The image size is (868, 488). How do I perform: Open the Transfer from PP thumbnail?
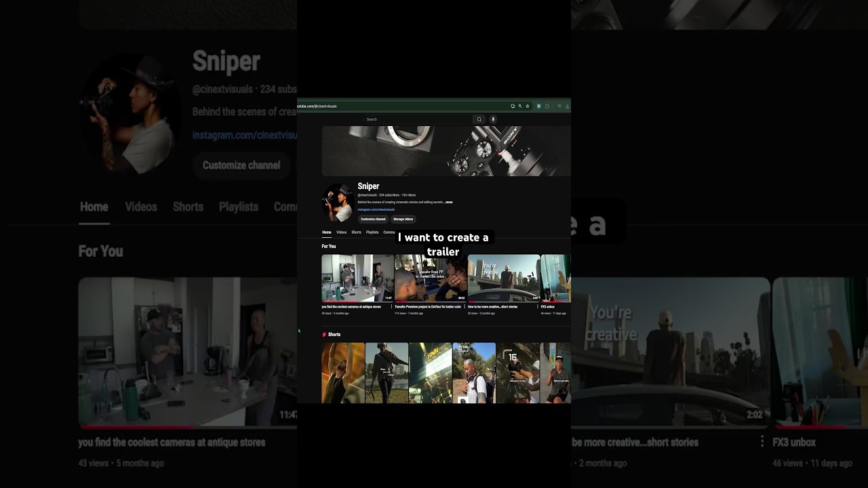pos(431,278)
